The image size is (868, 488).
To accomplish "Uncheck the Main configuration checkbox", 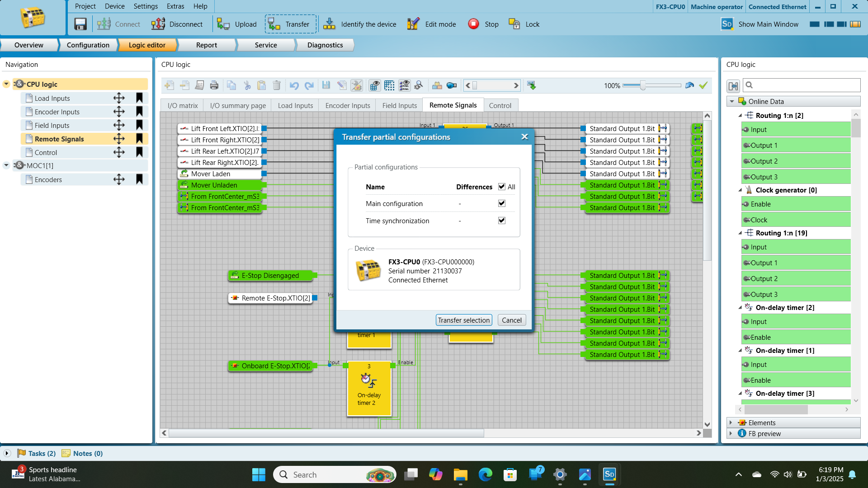I will (502, 203).
